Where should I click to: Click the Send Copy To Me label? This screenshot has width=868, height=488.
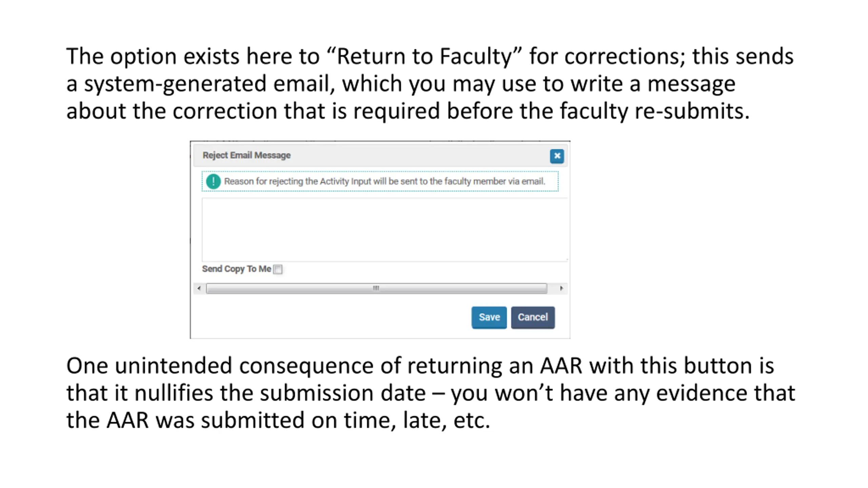237,269
